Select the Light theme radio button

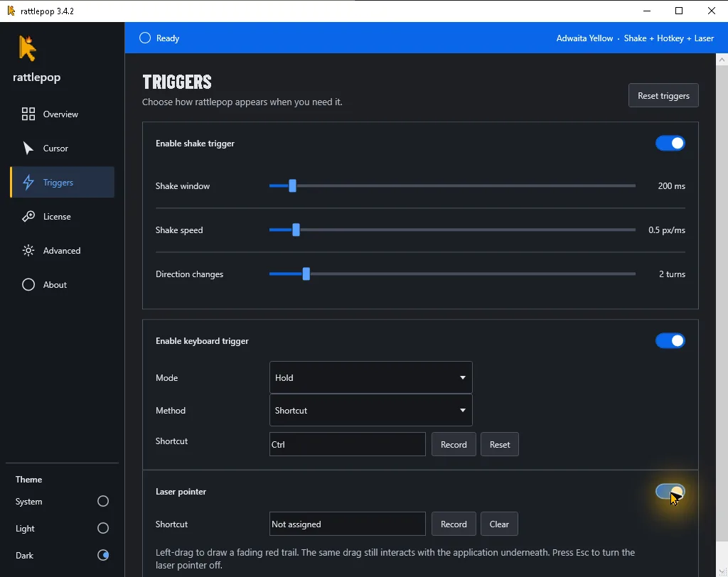(x=103, y=528)
